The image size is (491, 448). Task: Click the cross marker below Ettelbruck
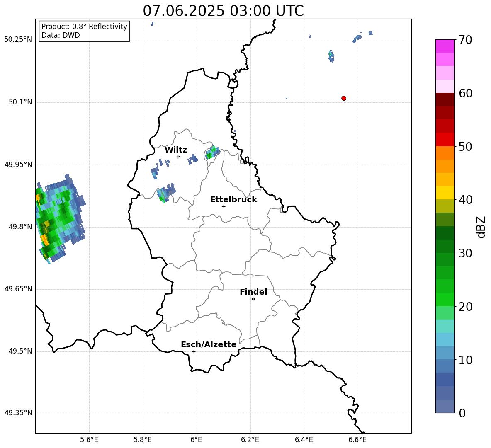coord(224,206)
